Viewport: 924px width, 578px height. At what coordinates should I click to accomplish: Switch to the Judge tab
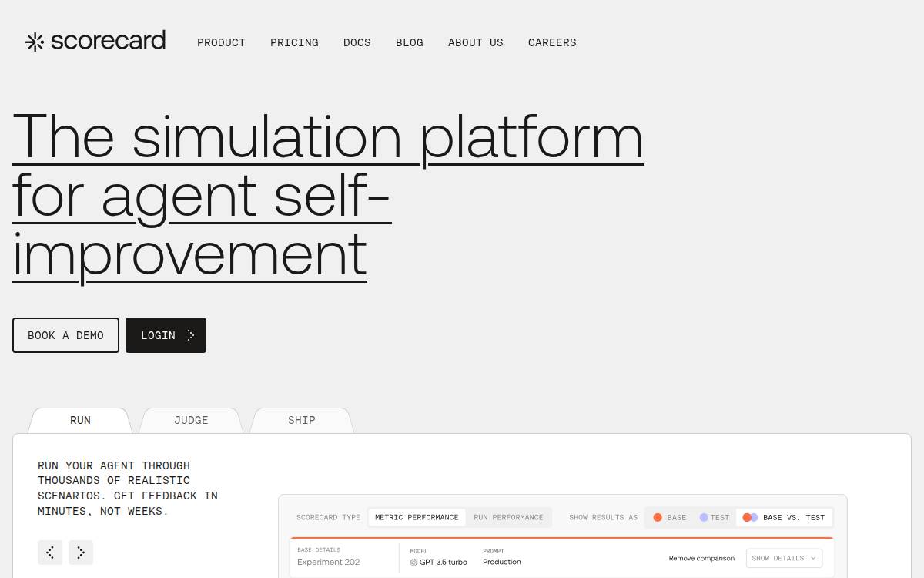coord(191,420)
